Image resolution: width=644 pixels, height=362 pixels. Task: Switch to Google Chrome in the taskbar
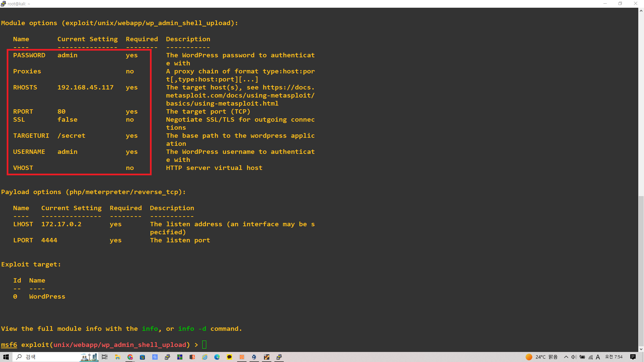coord(130,357)
